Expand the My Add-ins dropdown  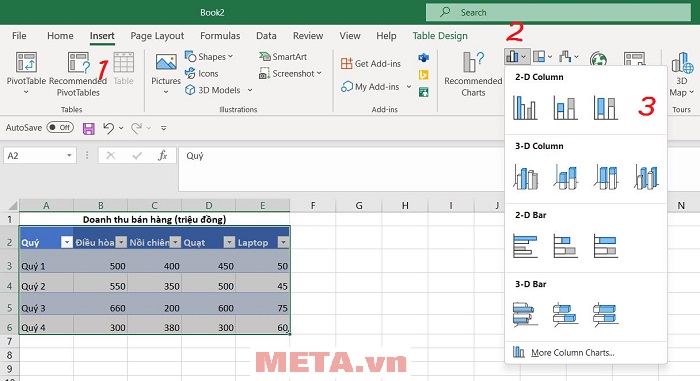[409, 87]
